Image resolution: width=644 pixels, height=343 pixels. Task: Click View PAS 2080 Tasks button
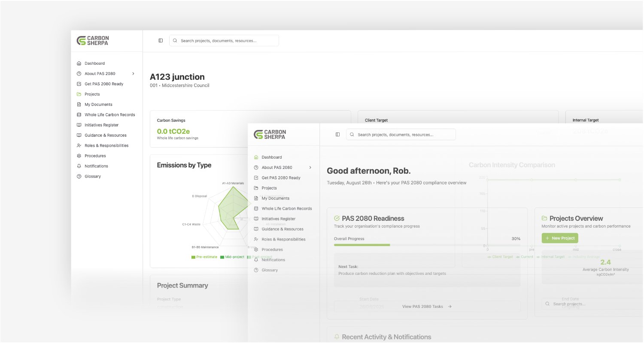(x=427, y=307)
